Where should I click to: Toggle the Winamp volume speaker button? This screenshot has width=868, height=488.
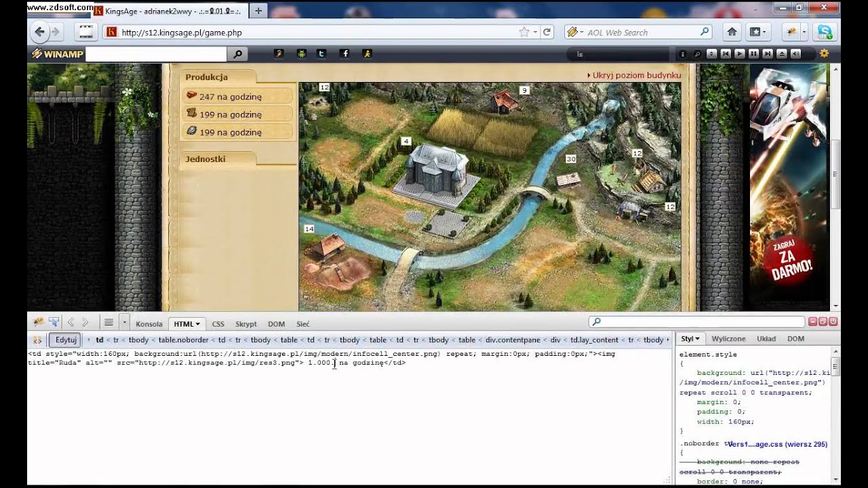click(795, 54)
